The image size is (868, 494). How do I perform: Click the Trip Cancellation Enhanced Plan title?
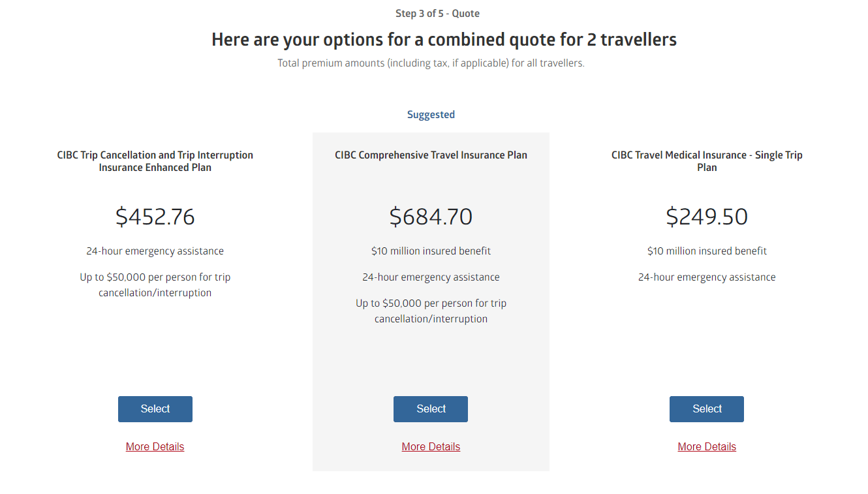(155, 161)
